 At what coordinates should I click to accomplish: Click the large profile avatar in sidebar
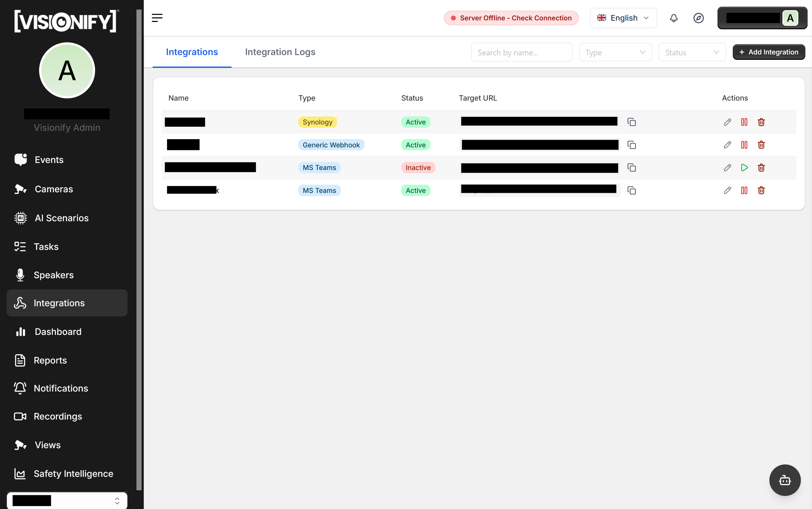coord(67,70)
